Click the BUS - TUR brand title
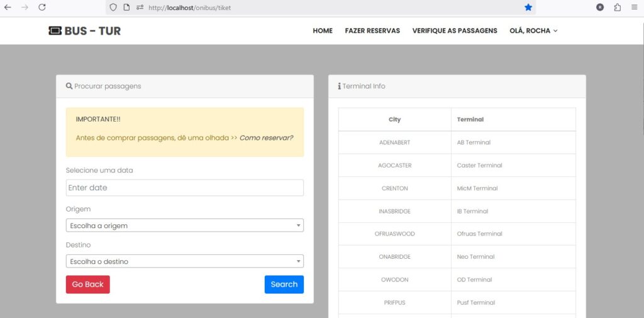Viewport: 644px width, 318px height. (x=92, y=31)
